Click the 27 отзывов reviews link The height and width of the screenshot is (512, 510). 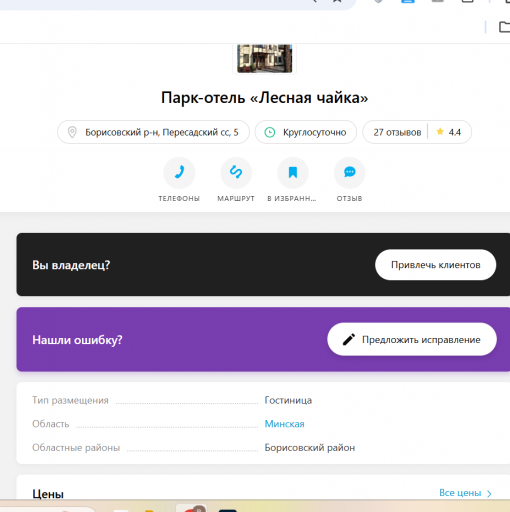click(397, 132)
